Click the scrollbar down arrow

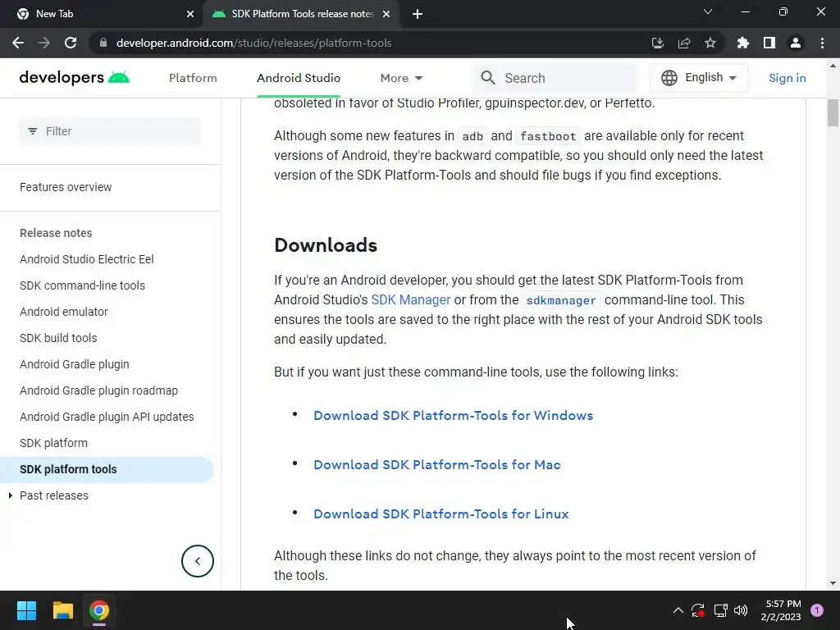coord(833,583)
